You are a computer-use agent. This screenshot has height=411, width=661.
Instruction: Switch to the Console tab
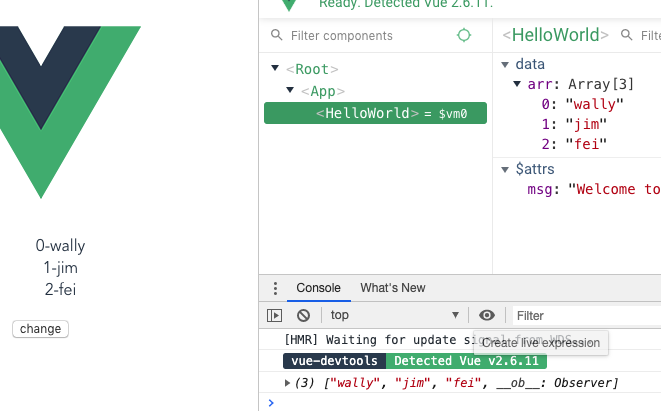click(x=318, y=288)
